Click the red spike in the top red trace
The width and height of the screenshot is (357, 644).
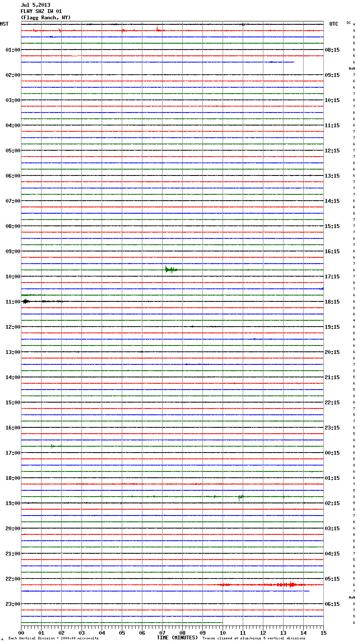(x=157, y=29)
